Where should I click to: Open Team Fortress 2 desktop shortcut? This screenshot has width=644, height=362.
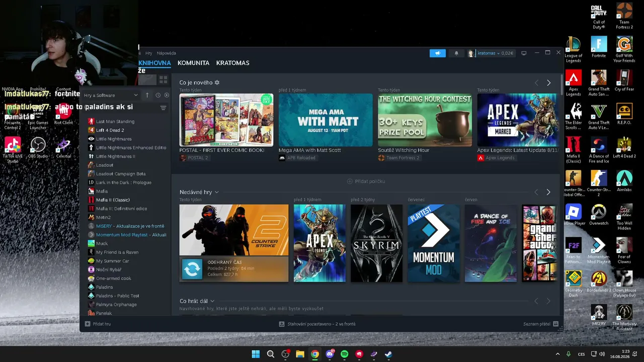click(624, 17)
